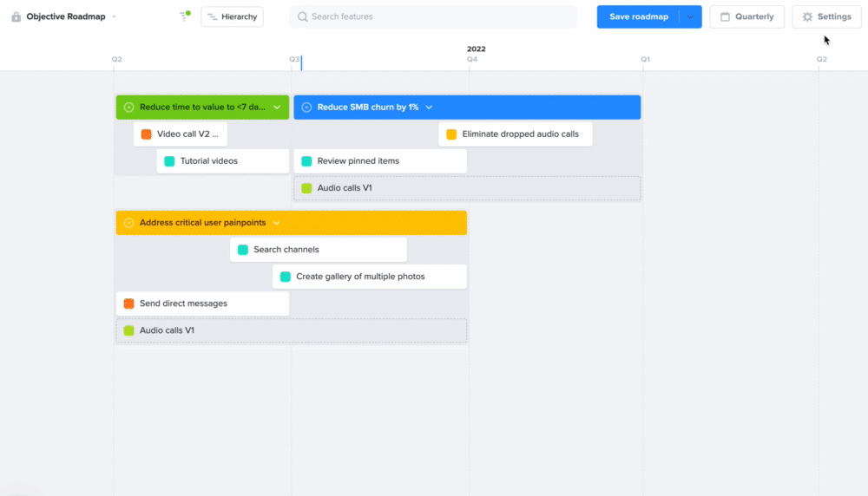Click circle icon on Address critical user painpoints
This screenshot has height=496, width=868.
tap(128, 223)
